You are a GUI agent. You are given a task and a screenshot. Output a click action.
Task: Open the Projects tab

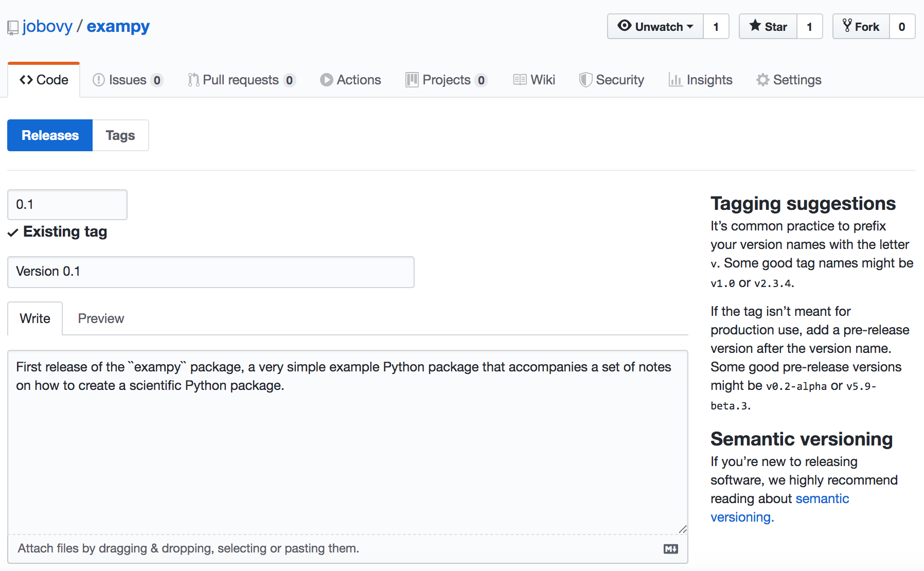[x=446, y=80]
